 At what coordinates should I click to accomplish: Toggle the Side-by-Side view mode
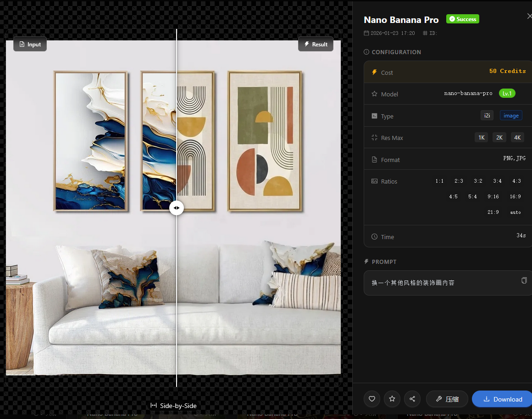point(173,405)
